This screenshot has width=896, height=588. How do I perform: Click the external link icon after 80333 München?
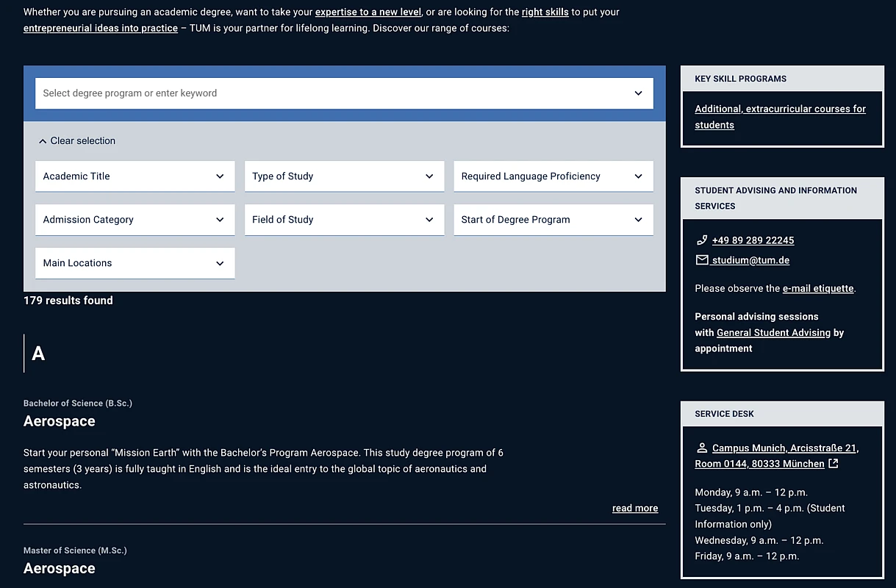point(832,463)
